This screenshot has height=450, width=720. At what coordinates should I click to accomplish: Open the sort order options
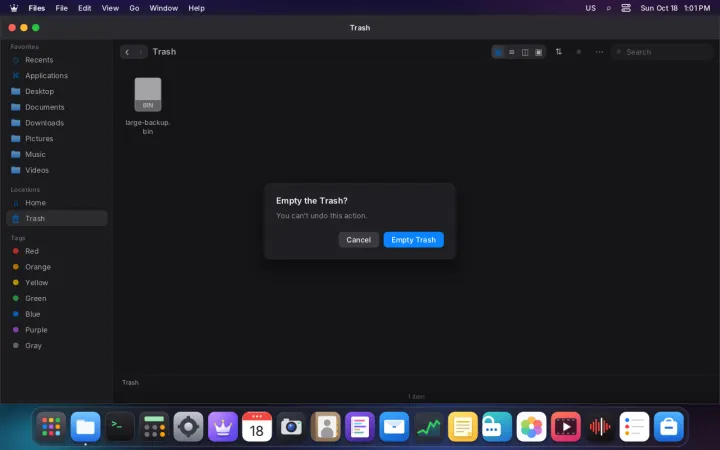coord(558,52)
